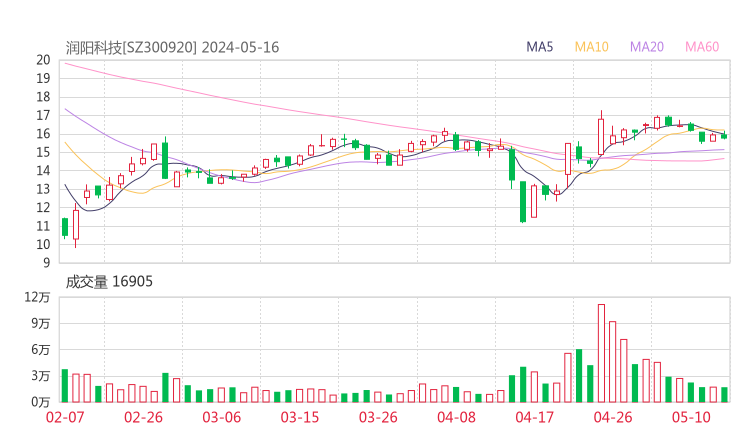740x440 pixels.
Task: Click the 02-26 date label
Action: click(x=143, y=417)
